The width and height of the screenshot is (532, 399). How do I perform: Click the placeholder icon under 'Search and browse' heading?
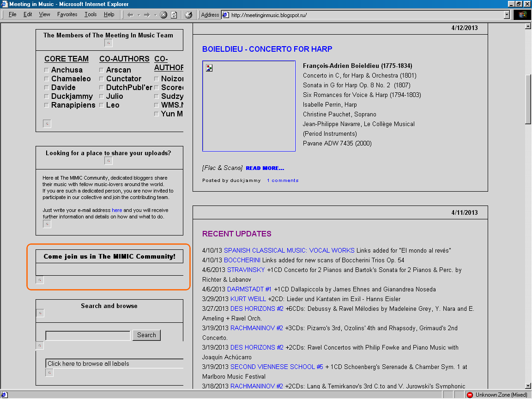[40, 313]
